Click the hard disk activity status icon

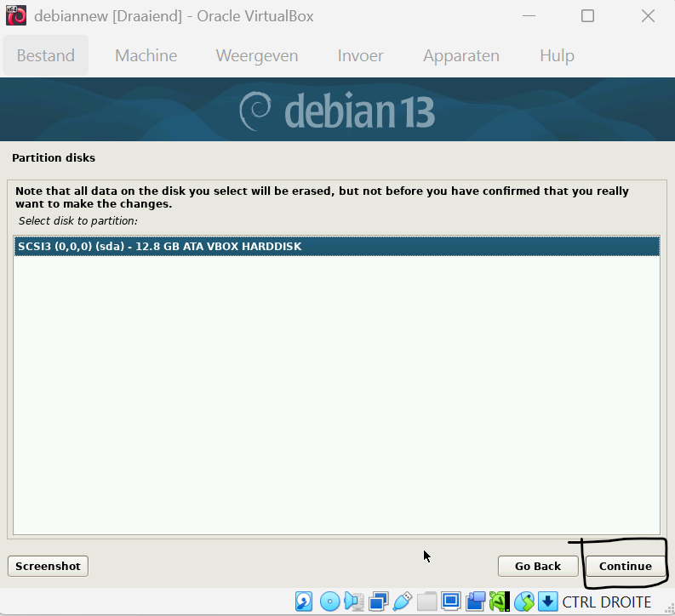click(304, 602)
